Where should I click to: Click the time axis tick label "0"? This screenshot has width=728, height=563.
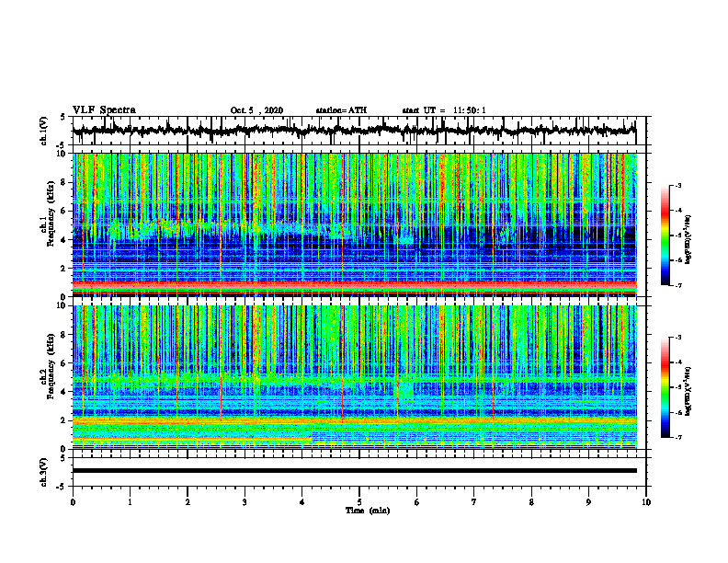click(x=73, y=502)
